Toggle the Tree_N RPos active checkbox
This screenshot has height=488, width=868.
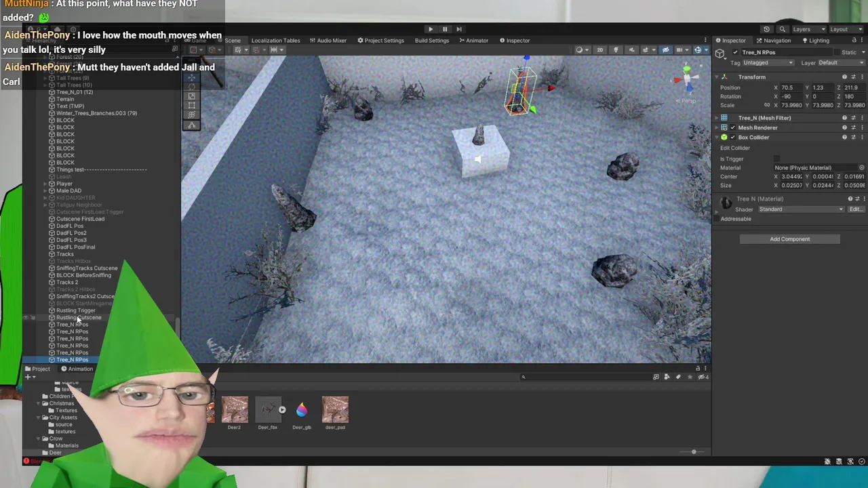coord(736,52)
